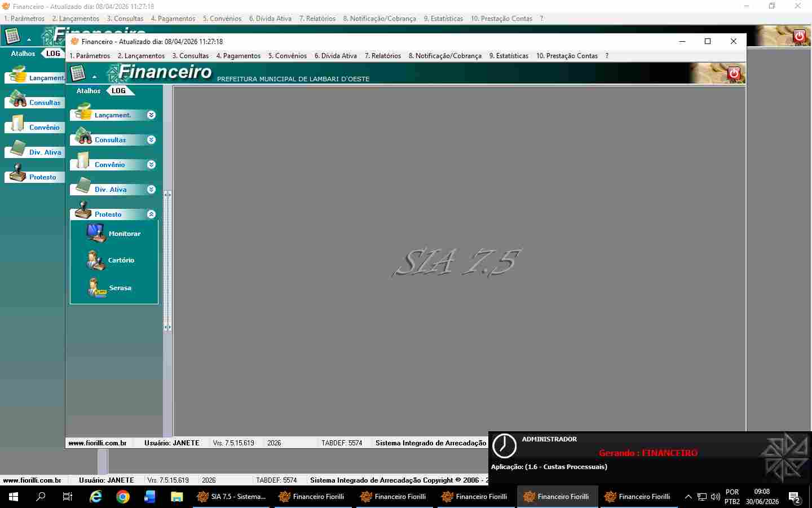
Task: Click the calculator icon beside Financeiro logo
Action: pyautogui.click(x=78, y=73)
